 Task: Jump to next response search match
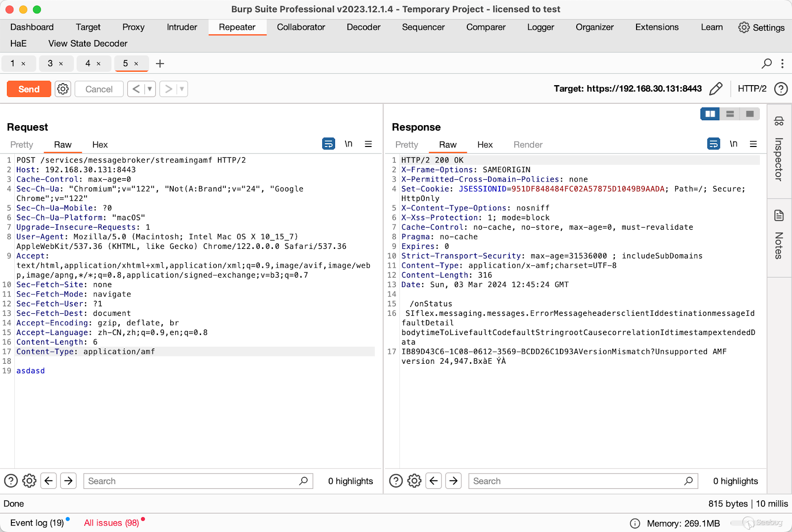click(x=453, y=481)
